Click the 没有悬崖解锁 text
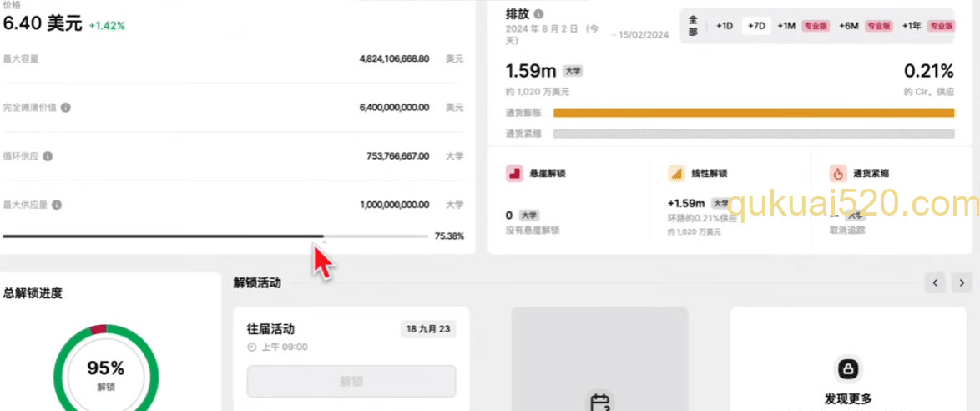The image size is (980, 411). click(533, 231)
